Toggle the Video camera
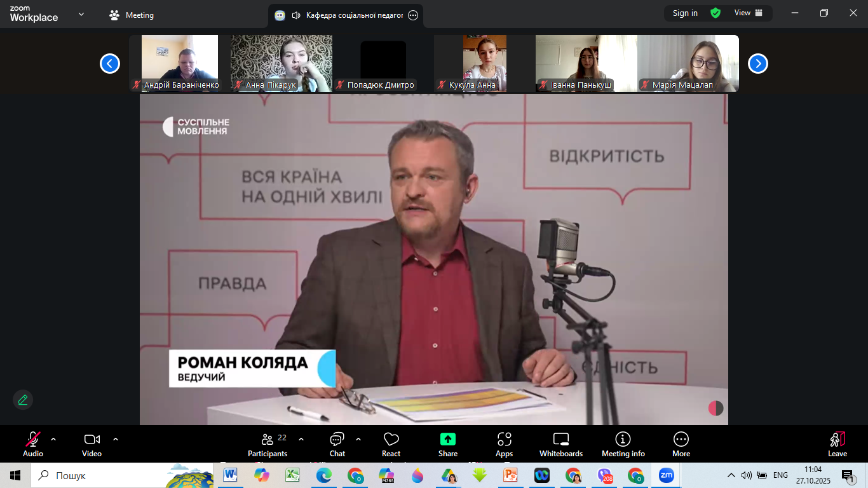 (x=92, y=444)
